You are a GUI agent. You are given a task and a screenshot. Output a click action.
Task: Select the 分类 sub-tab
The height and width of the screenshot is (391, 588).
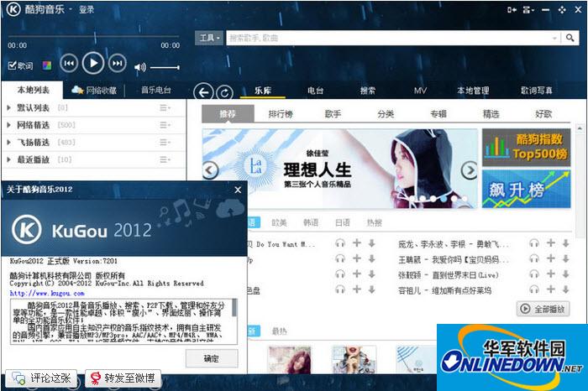(386, 114)
